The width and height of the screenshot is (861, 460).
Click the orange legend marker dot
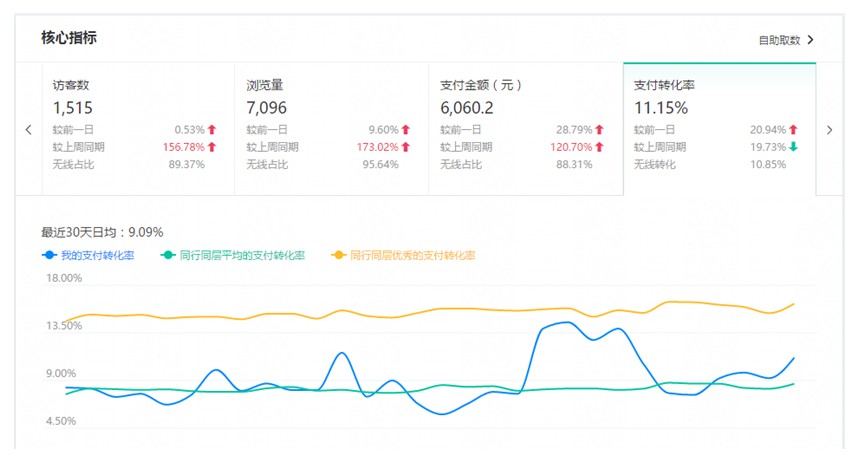339,255
